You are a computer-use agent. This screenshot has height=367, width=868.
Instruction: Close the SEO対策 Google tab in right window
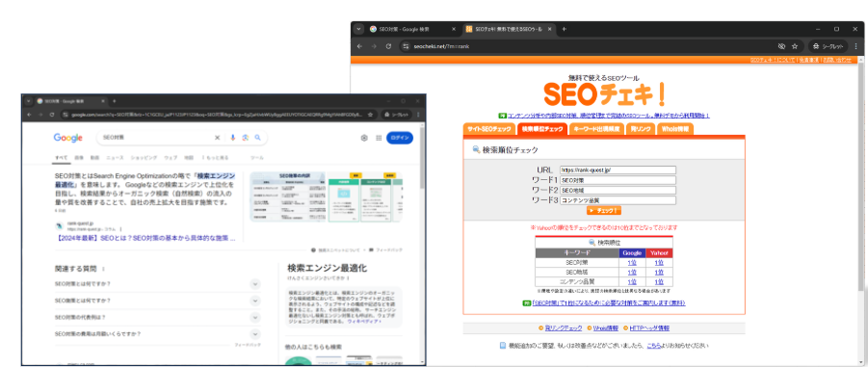454,29
